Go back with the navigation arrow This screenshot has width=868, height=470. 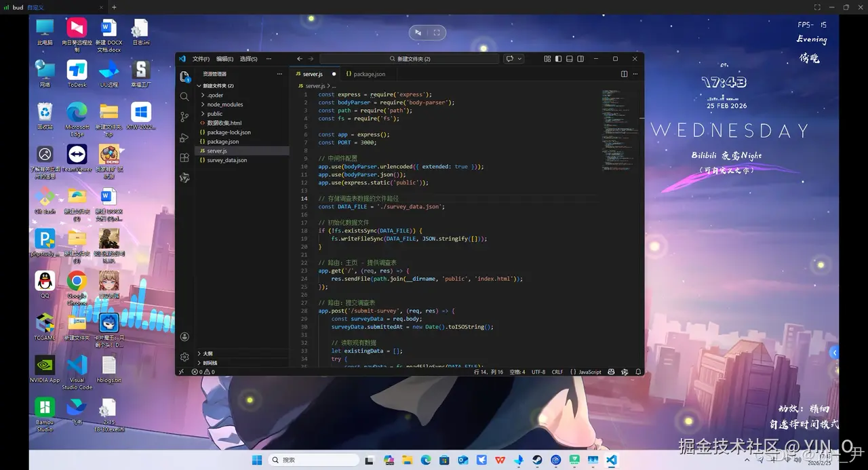(300, 59)
